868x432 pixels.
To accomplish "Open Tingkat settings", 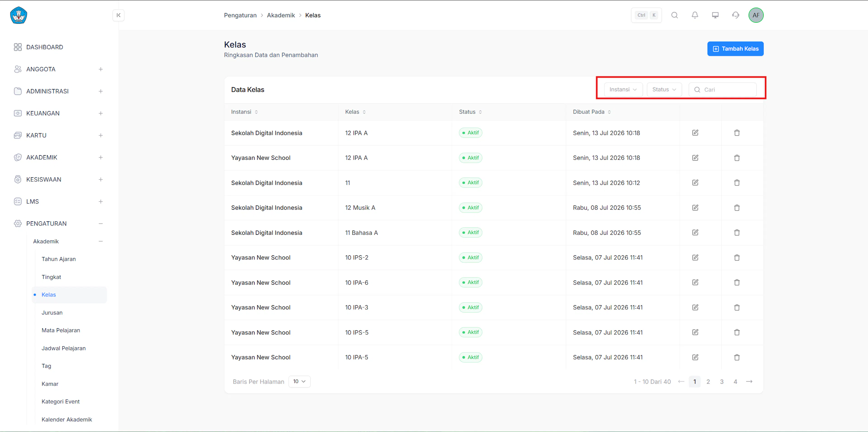I will [x=51, y=277].
